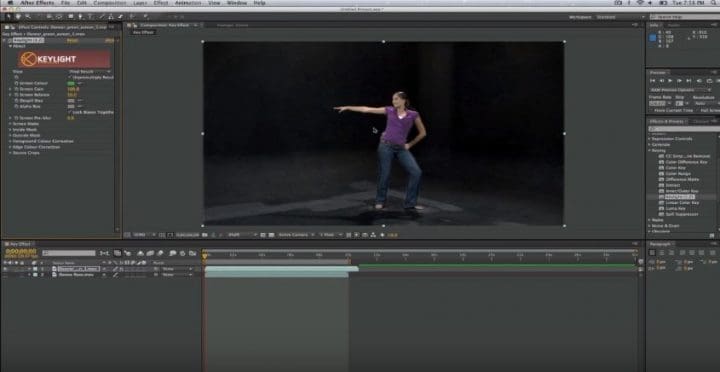The image size is (720, 372).
Task: Click the Screen Gain stopwatch
Action: [16, 89]
